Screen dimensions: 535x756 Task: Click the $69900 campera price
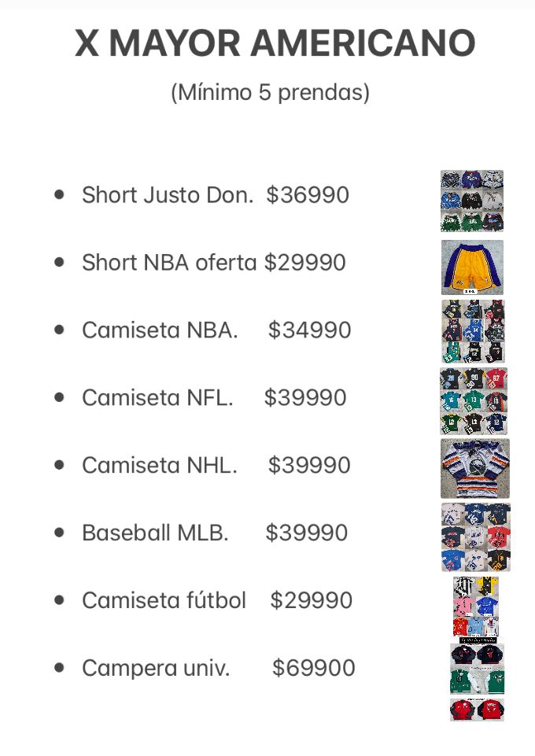coord(313,669)
